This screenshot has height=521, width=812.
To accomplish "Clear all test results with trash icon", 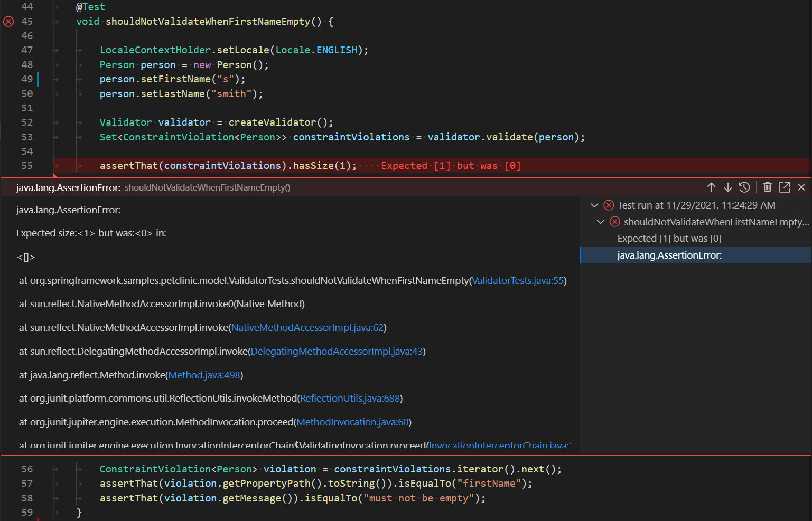I will pyautogui.click(x=768, y=187).
